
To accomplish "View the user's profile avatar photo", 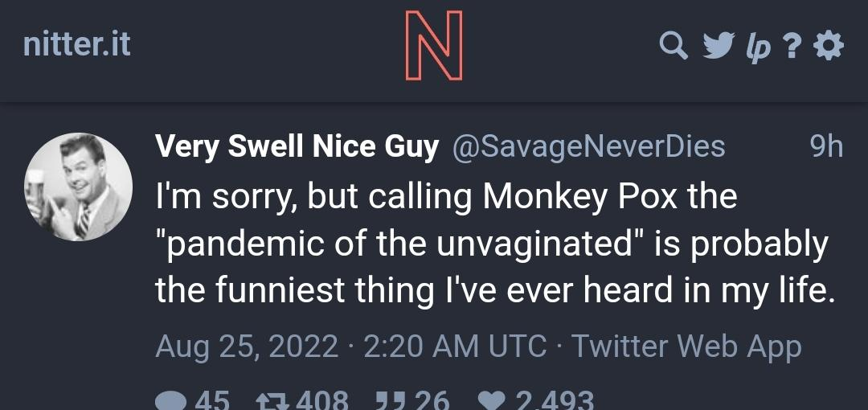I will point(79,187).
